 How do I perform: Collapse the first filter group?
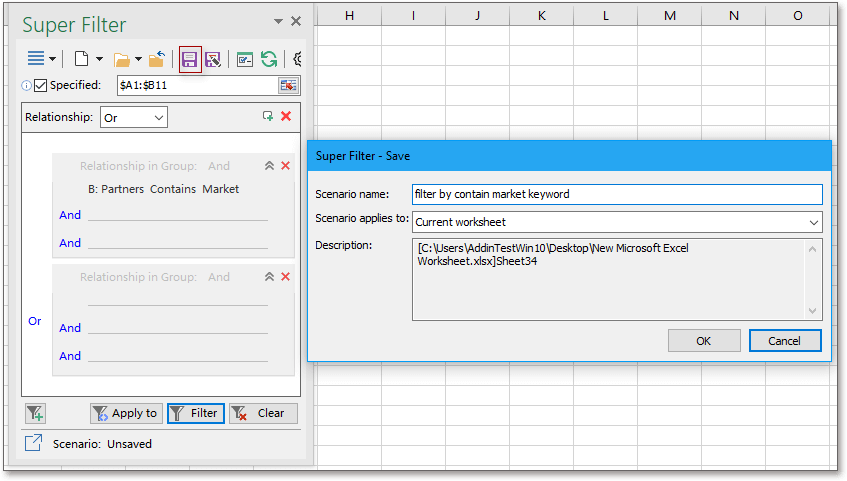pos(269,166)
